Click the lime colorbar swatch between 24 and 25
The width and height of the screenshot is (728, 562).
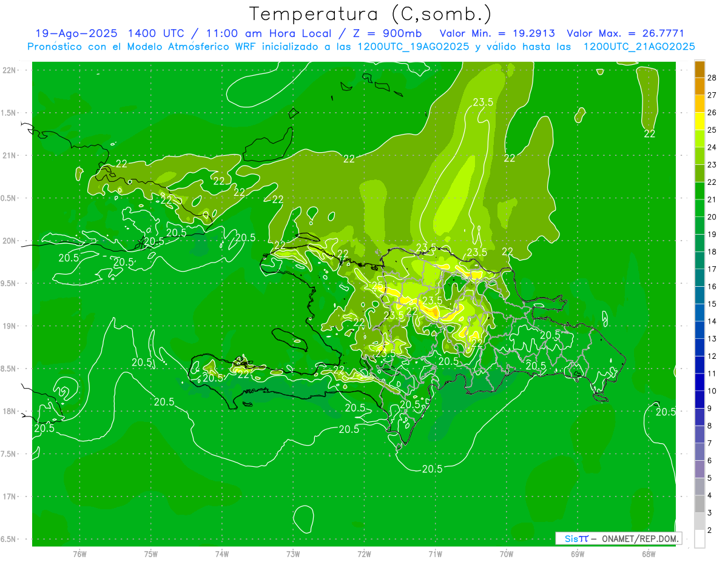699,139
